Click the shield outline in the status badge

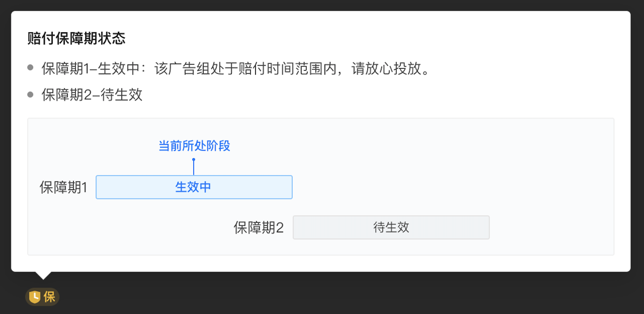tap(34, 296)
